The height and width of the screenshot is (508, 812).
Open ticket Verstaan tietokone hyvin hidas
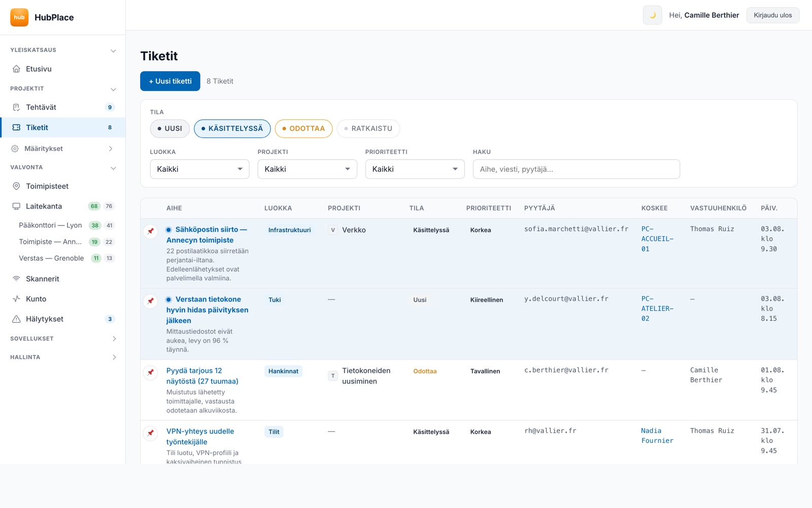point(207,310)
